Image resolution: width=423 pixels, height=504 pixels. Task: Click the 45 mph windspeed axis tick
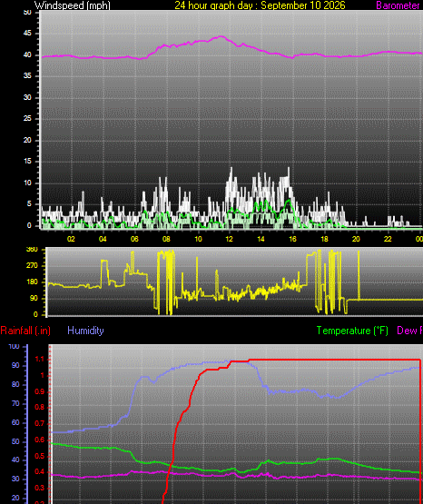coord(27,34)
